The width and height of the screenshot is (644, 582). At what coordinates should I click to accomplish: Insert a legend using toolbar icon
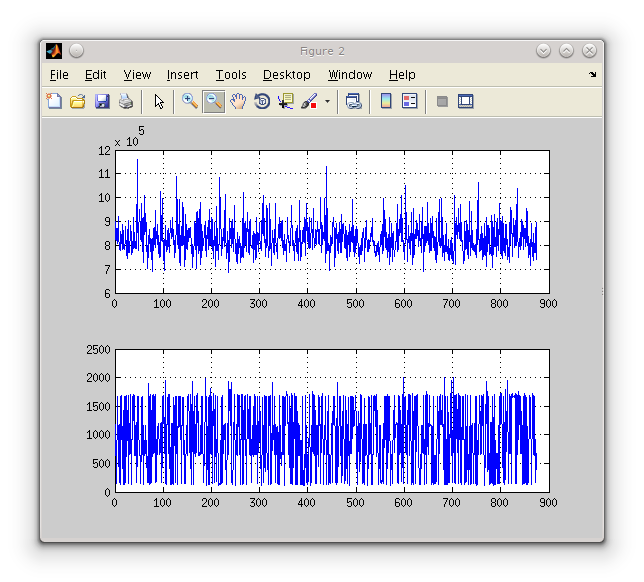[409, 101]
